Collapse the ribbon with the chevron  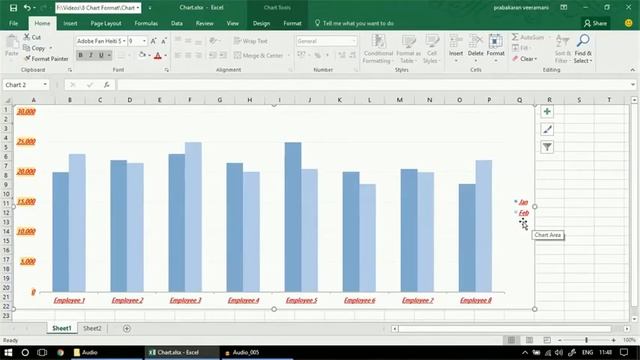[x=633, y=70]
